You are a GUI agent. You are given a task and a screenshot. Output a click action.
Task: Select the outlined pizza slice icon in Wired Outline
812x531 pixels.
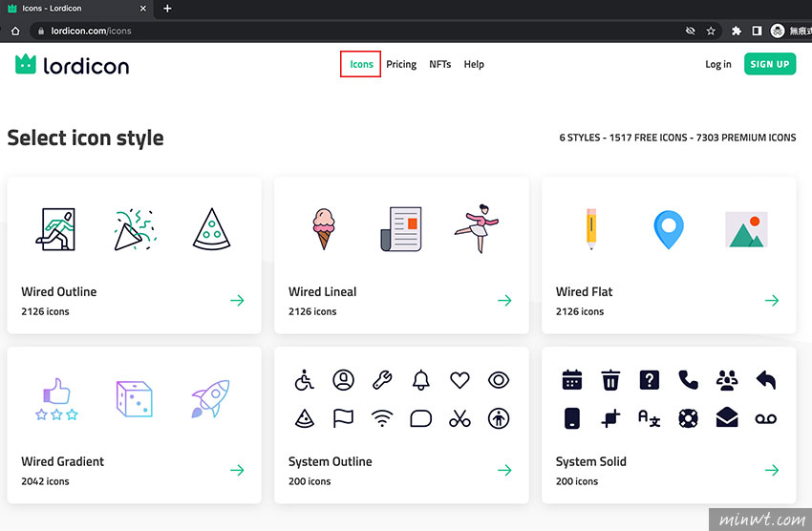pos(211,229)
